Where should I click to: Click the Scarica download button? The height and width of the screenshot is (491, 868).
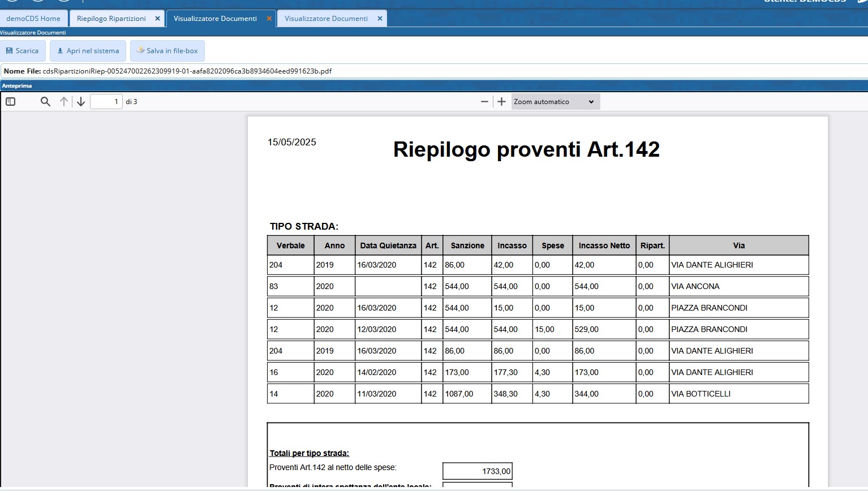click(23, 51)
